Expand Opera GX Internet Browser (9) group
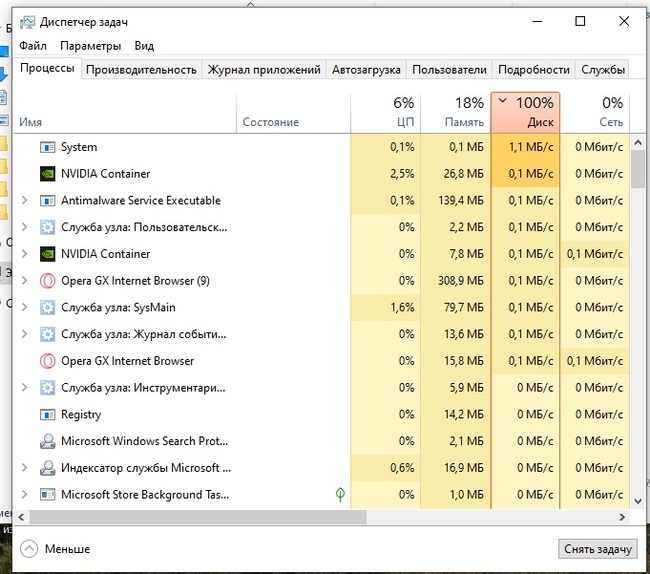 pyautogui.click(x=24, y=281)
